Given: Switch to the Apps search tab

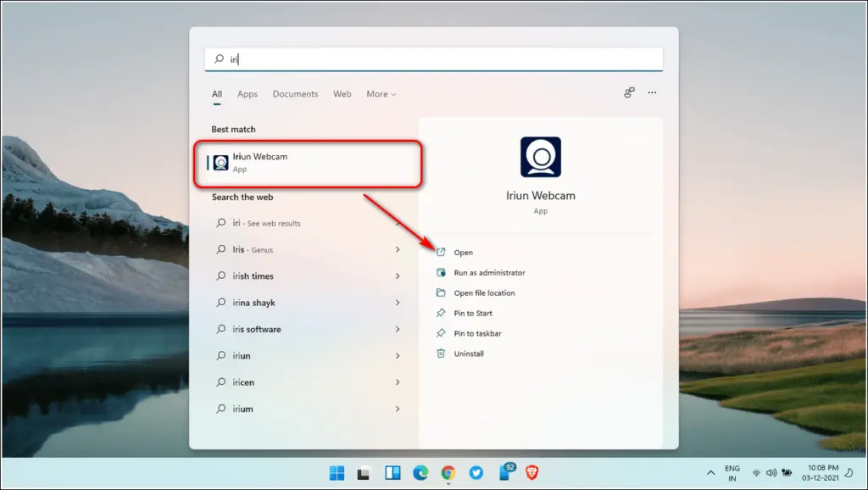Looking at the screenshot, I should (248, 94).
